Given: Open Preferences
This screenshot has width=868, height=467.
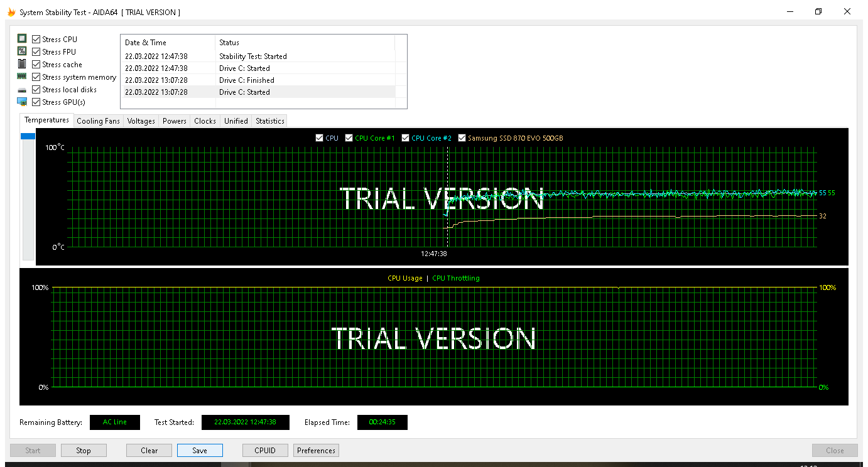Looking at the screenshot, I should [316, 450].
